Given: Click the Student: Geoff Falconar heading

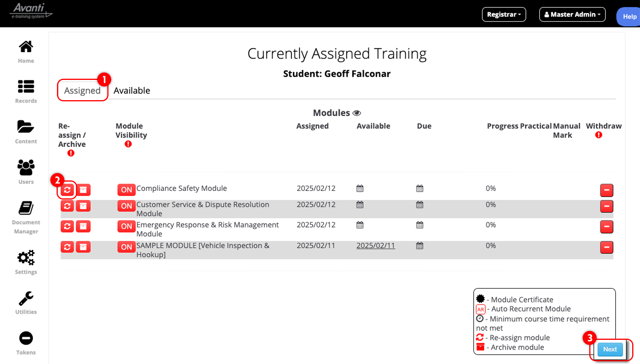Looking at the screenshot, I should (x=337, y=74).
